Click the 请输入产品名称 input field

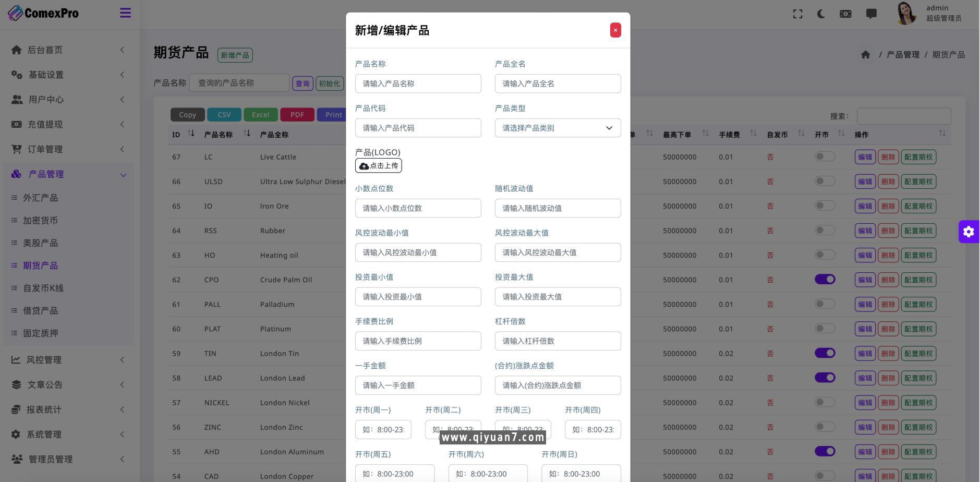(x=418, y=83)
